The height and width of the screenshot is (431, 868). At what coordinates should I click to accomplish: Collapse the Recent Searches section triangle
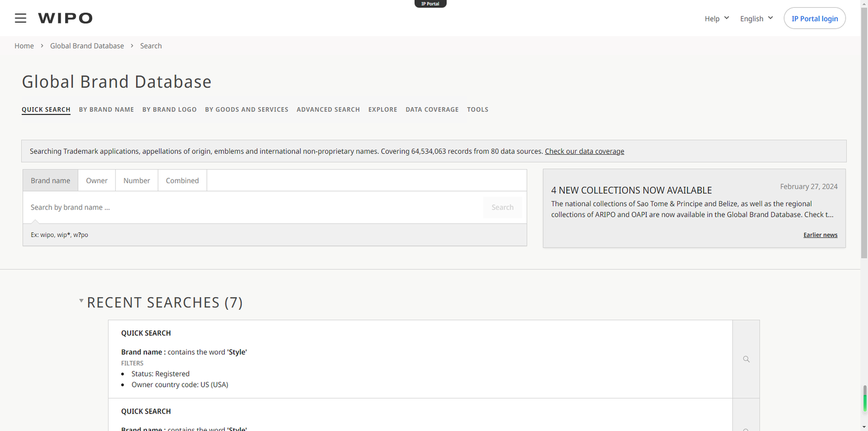click(x=81, y=300)
